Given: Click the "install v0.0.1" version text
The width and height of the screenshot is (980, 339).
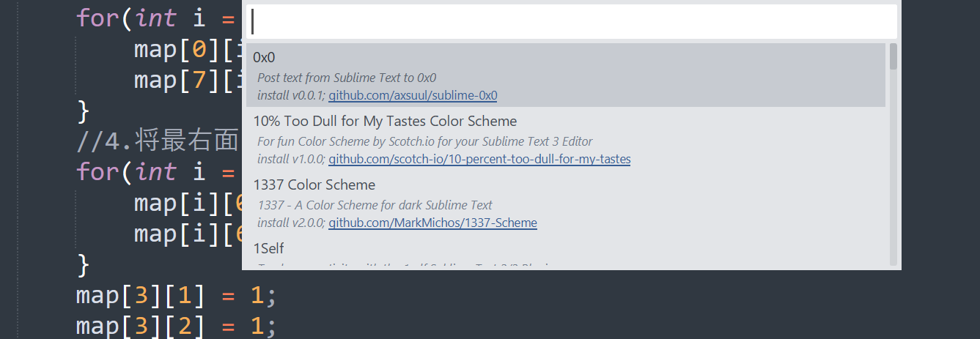Looking at the screenshot, I should pyautogui.click(x=290, y=95).
